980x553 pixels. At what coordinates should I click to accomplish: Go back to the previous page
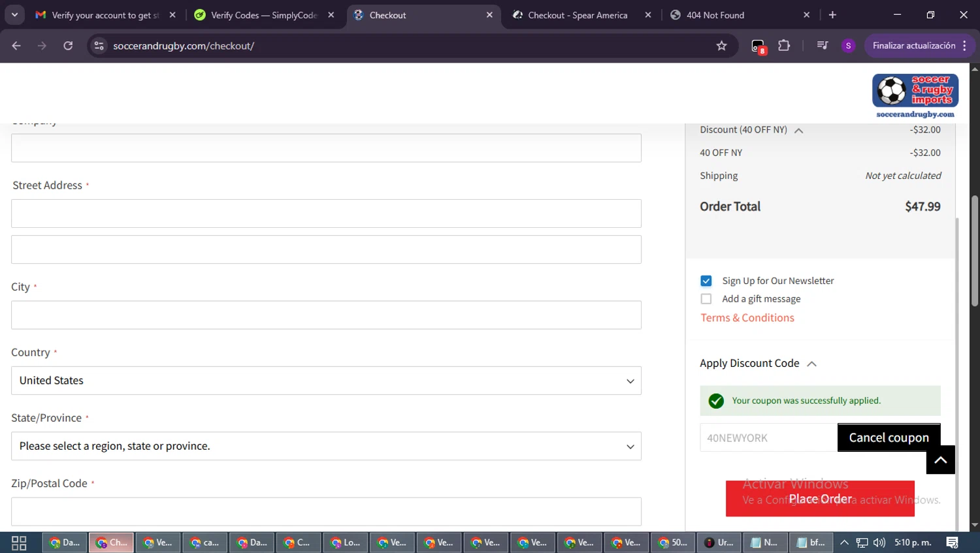(x=16, y=46)
